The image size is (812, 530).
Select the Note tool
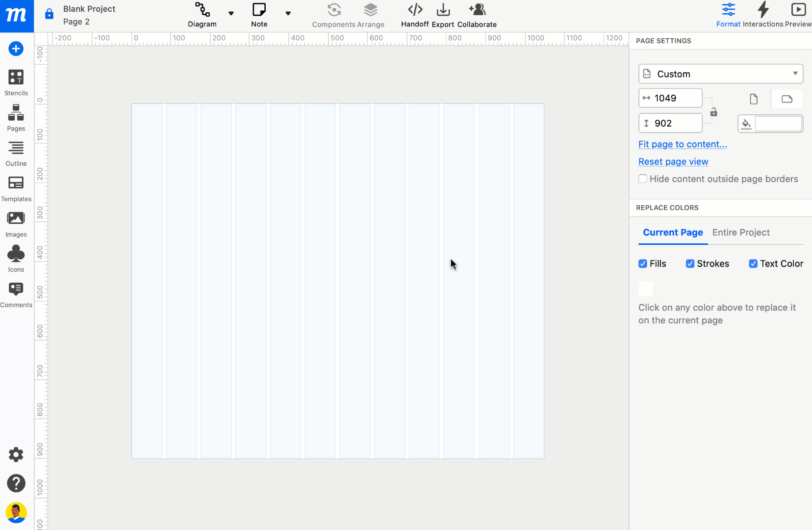click(259, 15)
